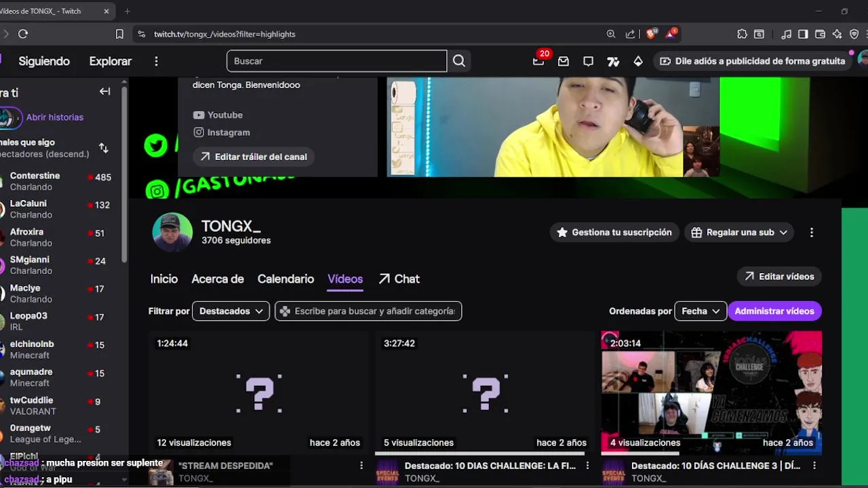Close the Twitch browser tab
868x488 pixels.
click(106, 12)
